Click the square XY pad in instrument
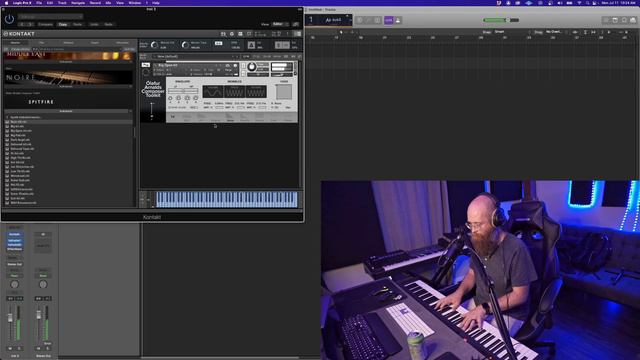 284,92
